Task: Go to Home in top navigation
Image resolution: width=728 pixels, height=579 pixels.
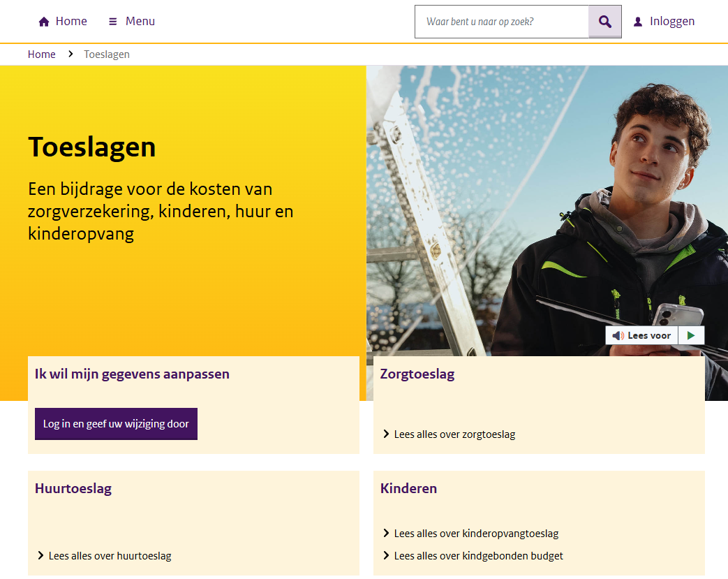Action: [x=63, y=22]
